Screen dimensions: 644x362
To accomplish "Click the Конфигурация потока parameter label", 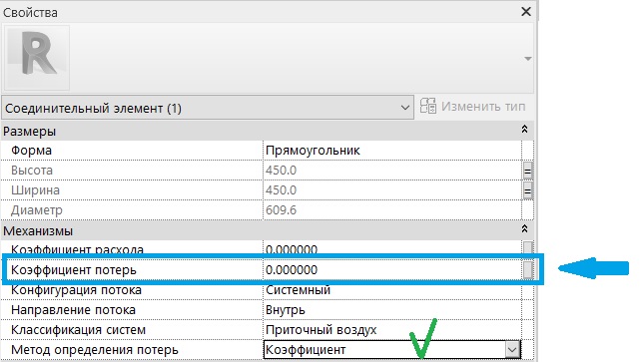I will coord(76,290).
